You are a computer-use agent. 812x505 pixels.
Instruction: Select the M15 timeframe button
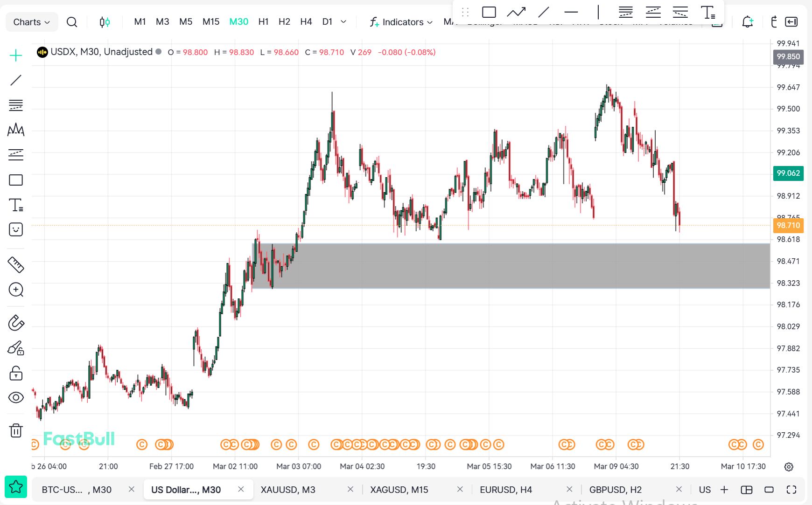(211, 22)
